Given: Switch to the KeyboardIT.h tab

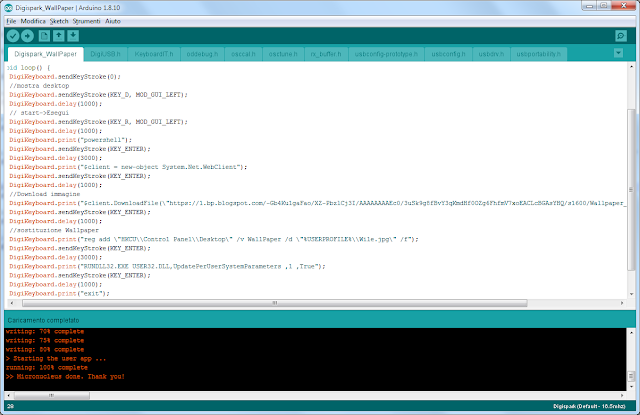Looking at the screenshot, I should (x=154, y=54).
